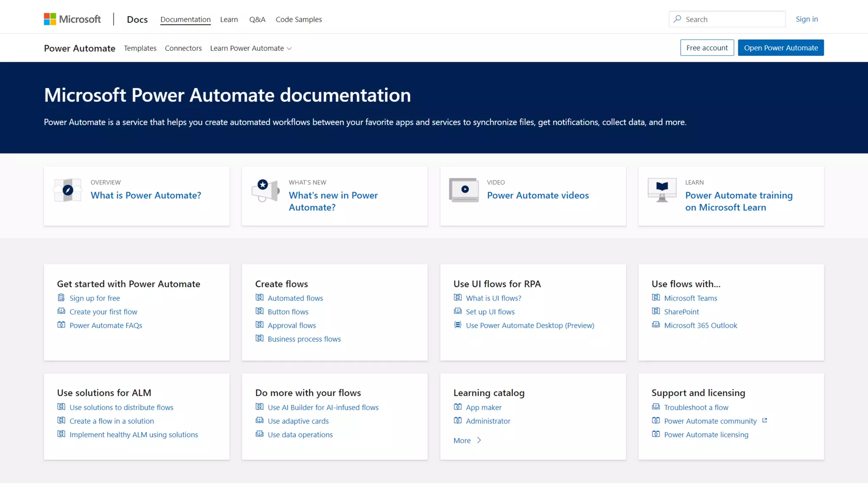Expand the Learn Power Automate dropdown
The image size is (868, 488).
(251, 48)
